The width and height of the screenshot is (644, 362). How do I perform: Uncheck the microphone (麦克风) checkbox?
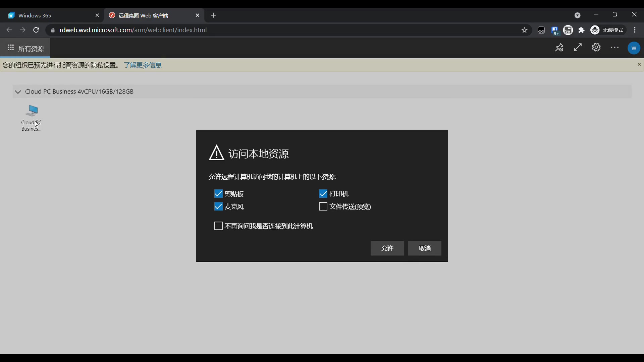coord(218,206)
